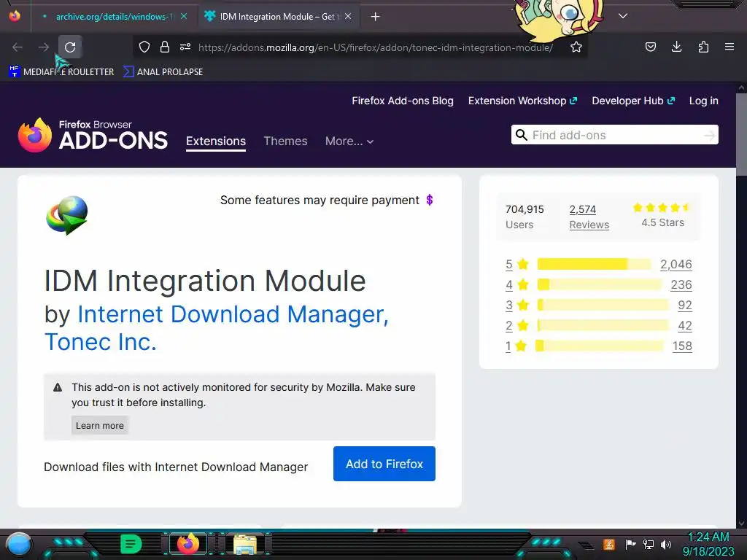Click the 2-star rating bar
The height and width of the screenshot is (560, 747).
point(603,326)
